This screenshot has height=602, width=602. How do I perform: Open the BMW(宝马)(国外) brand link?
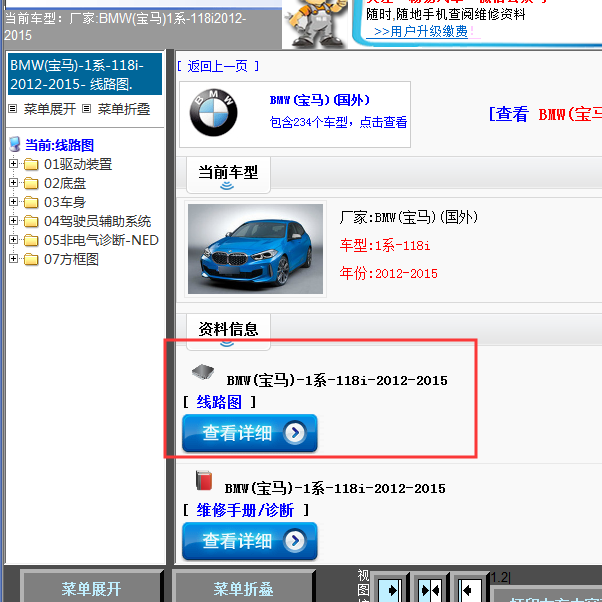coord(320,100)
